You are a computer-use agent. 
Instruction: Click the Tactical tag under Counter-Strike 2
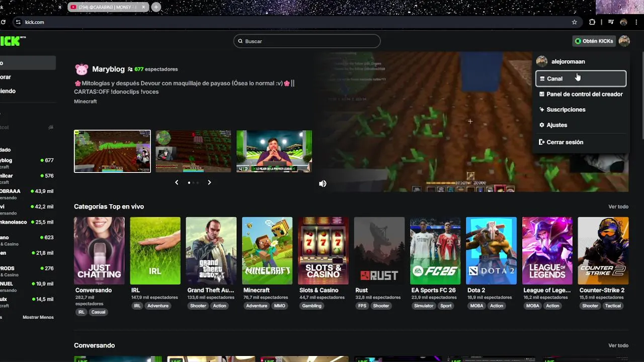[x=613, y=306]
